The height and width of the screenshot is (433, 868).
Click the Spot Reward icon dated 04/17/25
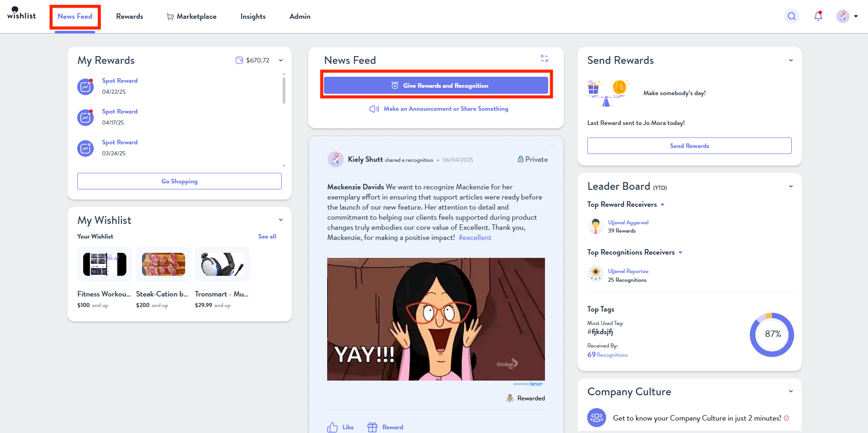click(x=85, y=117)
